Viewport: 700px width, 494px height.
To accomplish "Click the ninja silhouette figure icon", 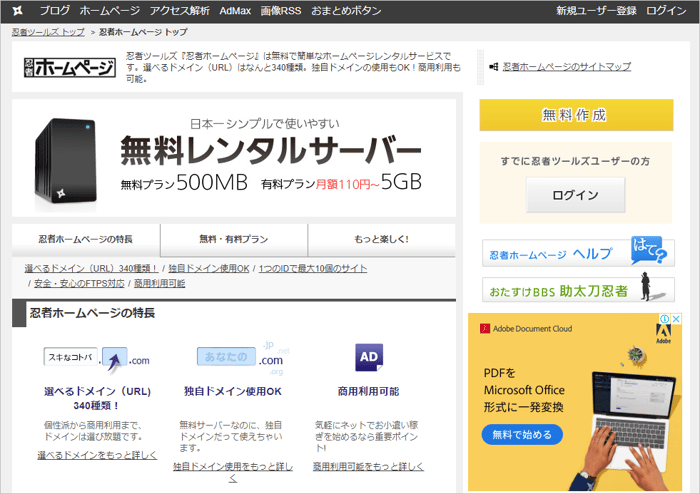I will [646, 286].
